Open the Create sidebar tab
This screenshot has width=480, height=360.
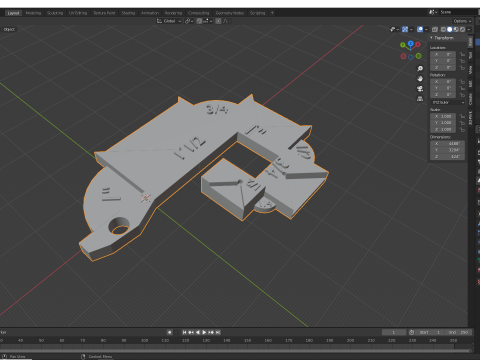click(471, 99)
